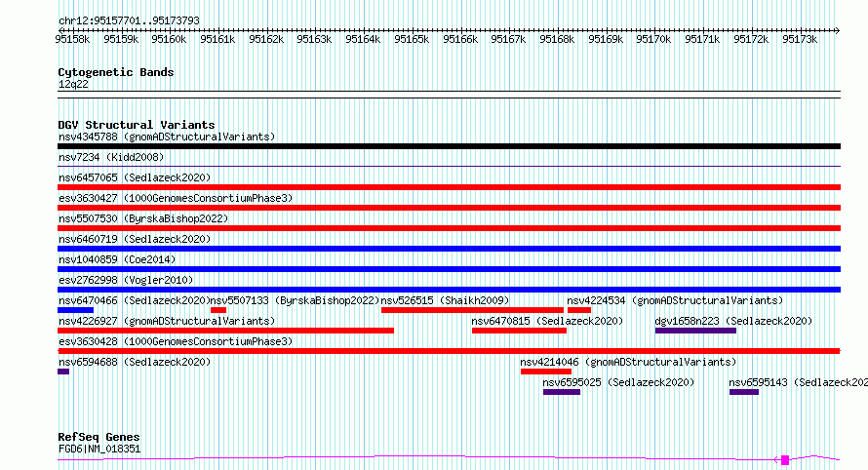Open nsv4345788 gnomAD variant label
868x470 pixels.
[167, 137]
